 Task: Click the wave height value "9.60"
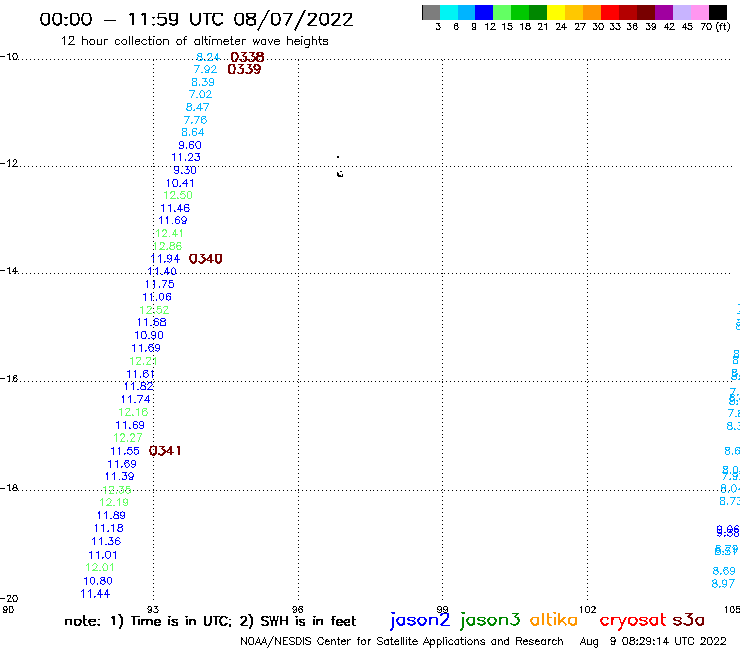point(190,145)
